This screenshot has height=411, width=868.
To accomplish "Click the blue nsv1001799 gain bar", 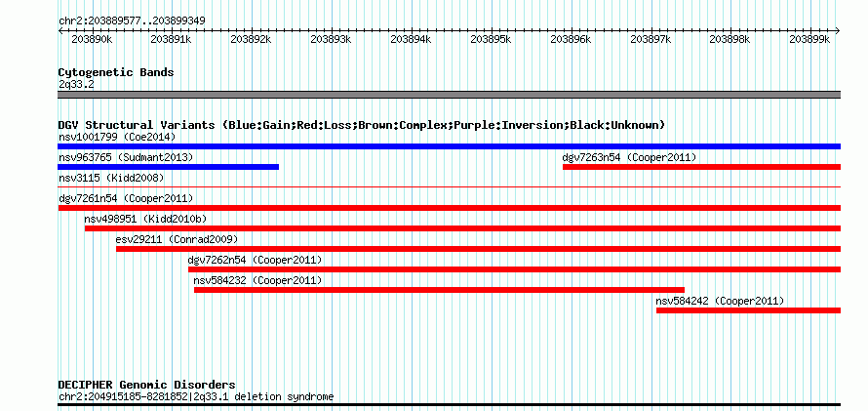I will [x=449, y=146].
